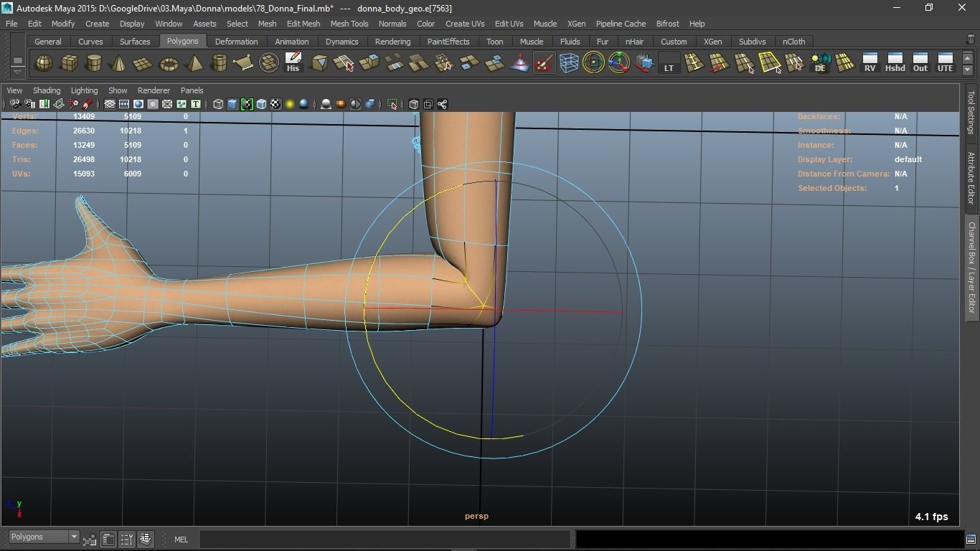Image resolution: width=980 pixels, height=551 pixels.
Task: Open the panel Shading menu
Action: click(47, 90)
